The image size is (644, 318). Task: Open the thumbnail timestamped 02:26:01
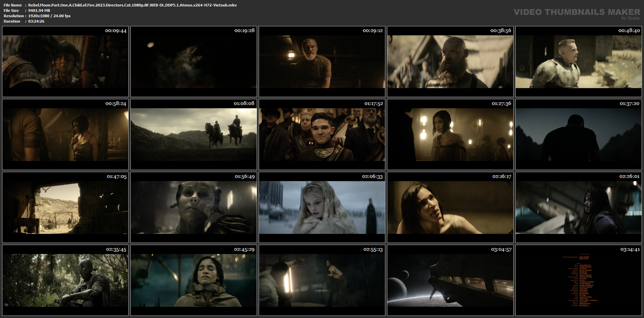point(579,207)
